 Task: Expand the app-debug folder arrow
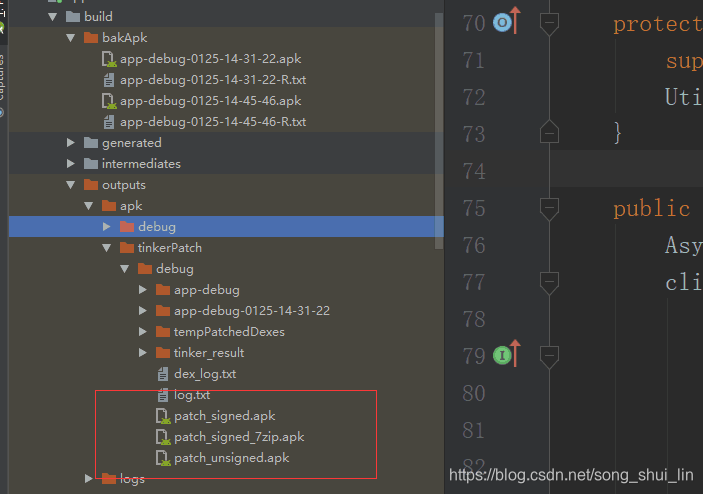click(x=143, y=290)
